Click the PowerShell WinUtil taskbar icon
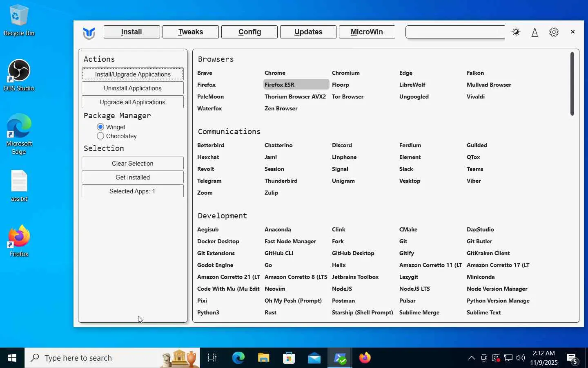 click(340, 358)
